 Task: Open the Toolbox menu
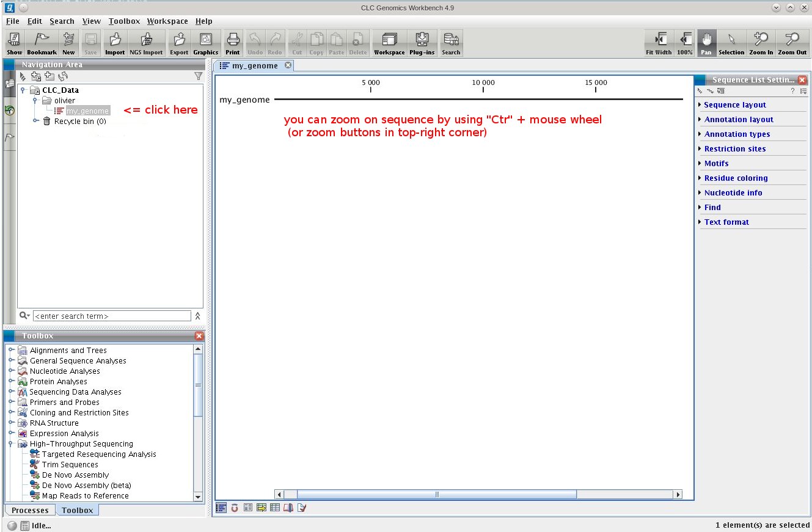(125, 21)
